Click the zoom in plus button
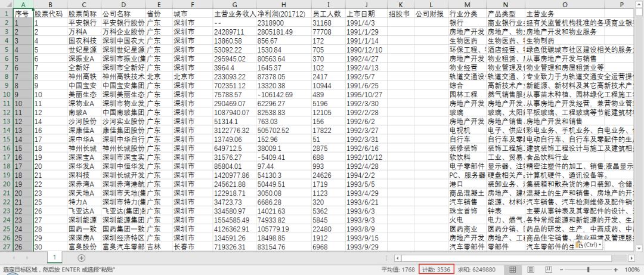 [615, 270]
